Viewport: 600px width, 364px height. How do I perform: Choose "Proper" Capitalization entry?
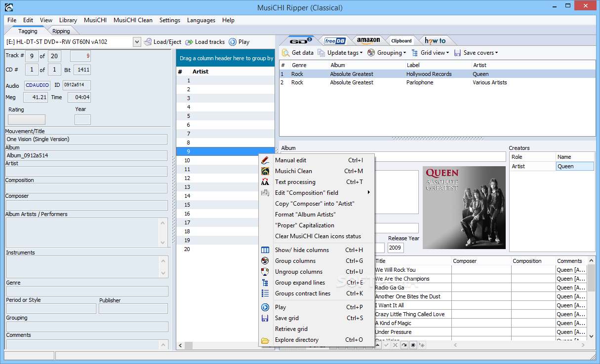(x=317, y=225)
